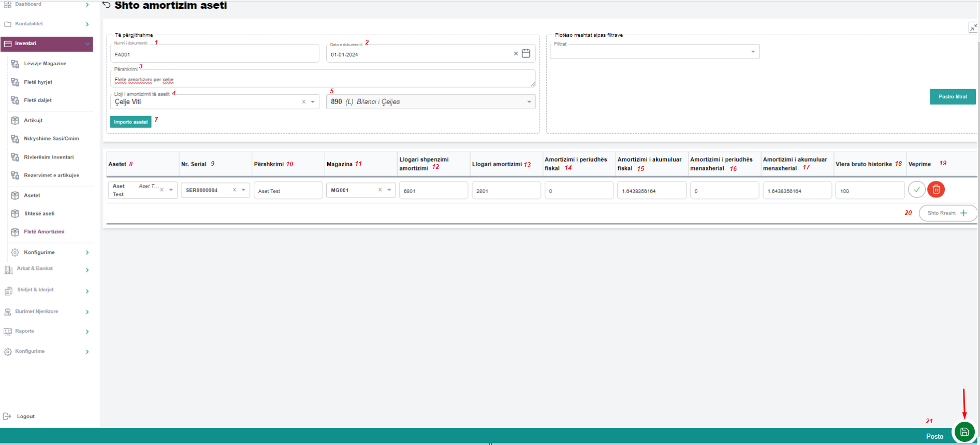
Task: Go to Lëvizje Magazine menu item
Action: coord(45,64)
